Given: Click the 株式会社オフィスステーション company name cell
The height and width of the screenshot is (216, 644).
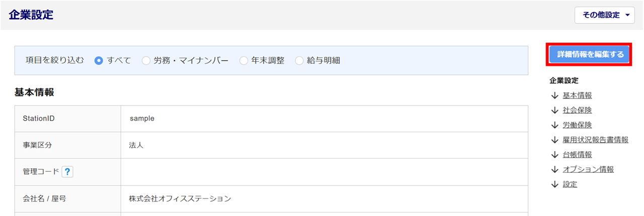Looking at the screenshot, I should tap(324, 198).
